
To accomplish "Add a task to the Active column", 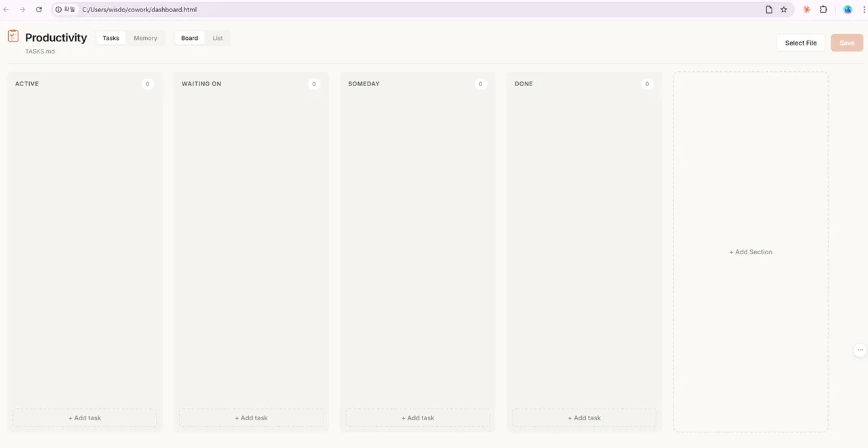I will [85, 418].
